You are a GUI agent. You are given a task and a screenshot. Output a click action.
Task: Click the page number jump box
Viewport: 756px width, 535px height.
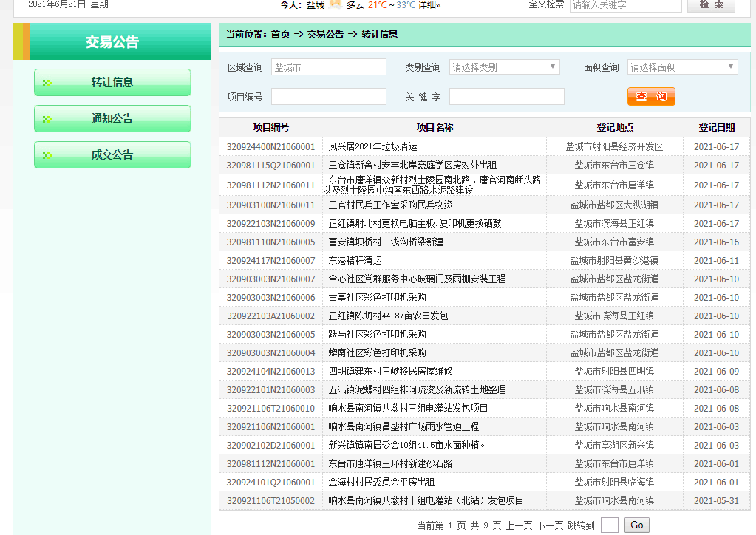(x=609, y=525)
